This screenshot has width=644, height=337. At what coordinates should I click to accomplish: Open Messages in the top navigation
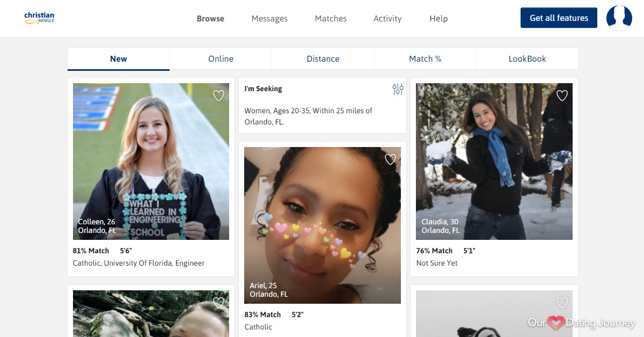point(269,18)
